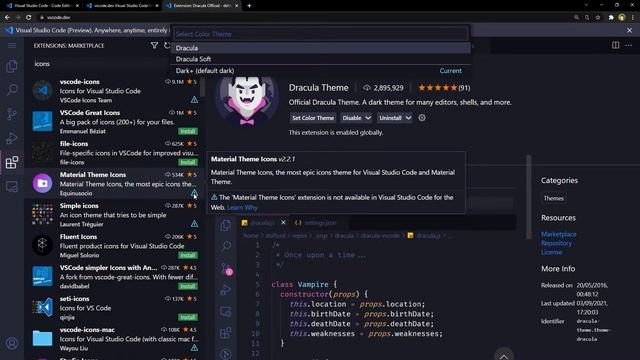Install the seti-icons extension
The height and width of the screenshot is (360, 640).
(188, 317)
